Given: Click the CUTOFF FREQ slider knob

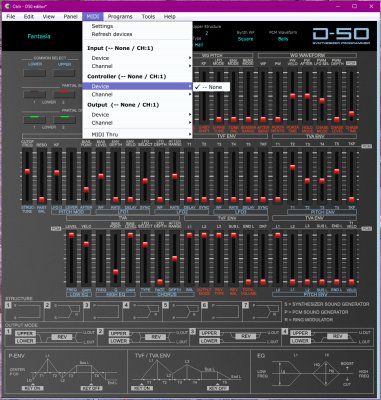Looking at the screenshot, I should click(x=27, y=172).
